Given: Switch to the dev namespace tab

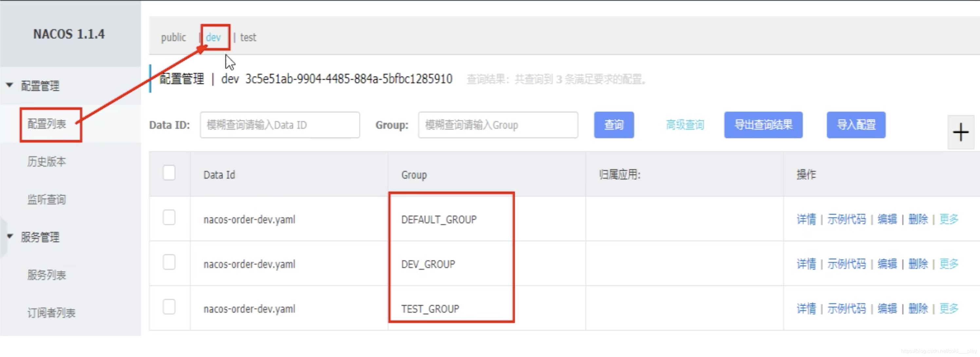Looking at the screenshot, I should (x=214, y=37).
